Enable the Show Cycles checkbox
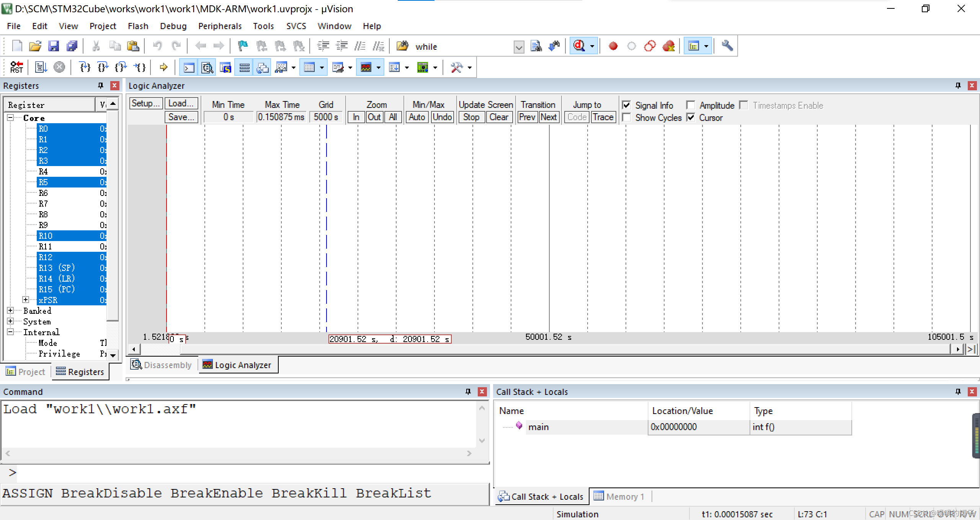The width and height of the screenshot is (980, 520). pyautogui.click(x=627, y=117)
